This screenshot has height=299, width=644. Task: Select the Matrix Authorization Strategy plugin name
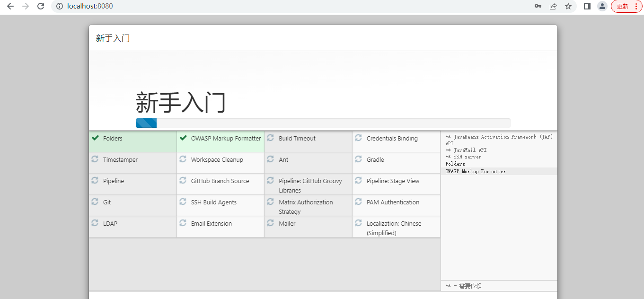click(306, 207)
